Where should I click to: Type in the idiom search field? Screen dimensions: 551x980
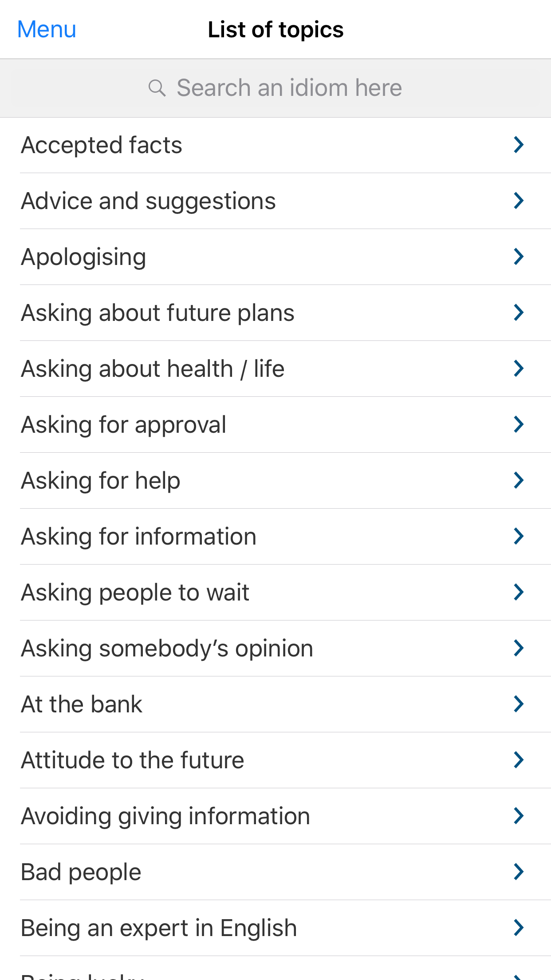click(288, 88)
